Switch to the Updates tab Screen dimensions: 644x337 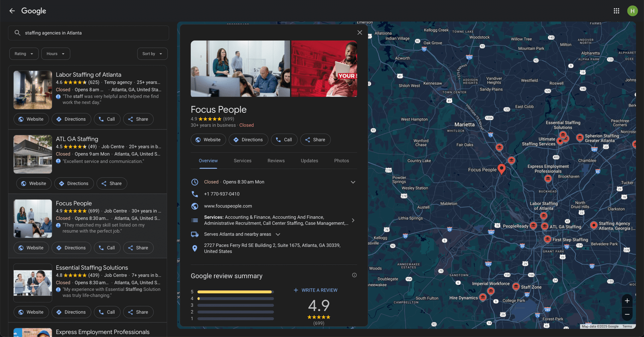[x=310, y=161]
